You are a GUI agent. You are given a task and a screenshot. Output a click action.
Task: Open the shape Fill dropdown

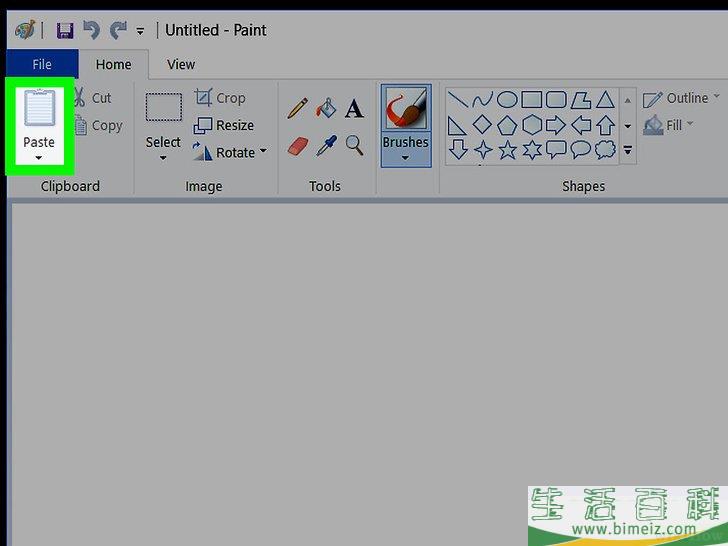coord(668,125)
